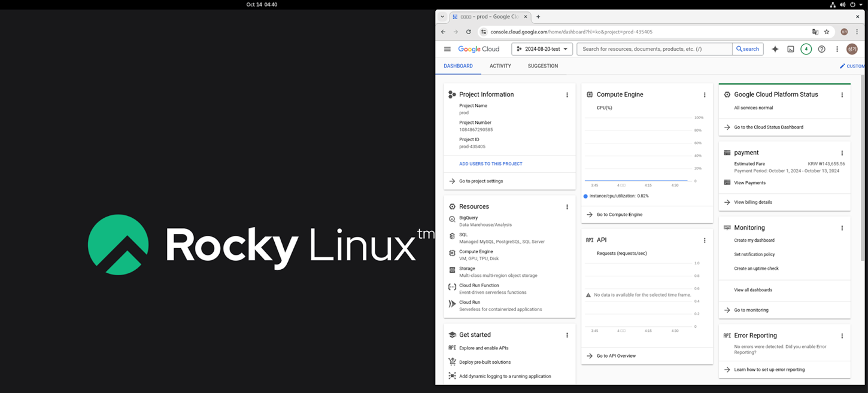Viewport: 868px width, 393px height.
Task: Click ADD USERS TO THIS PROJECT link
Action: (491, 164)
